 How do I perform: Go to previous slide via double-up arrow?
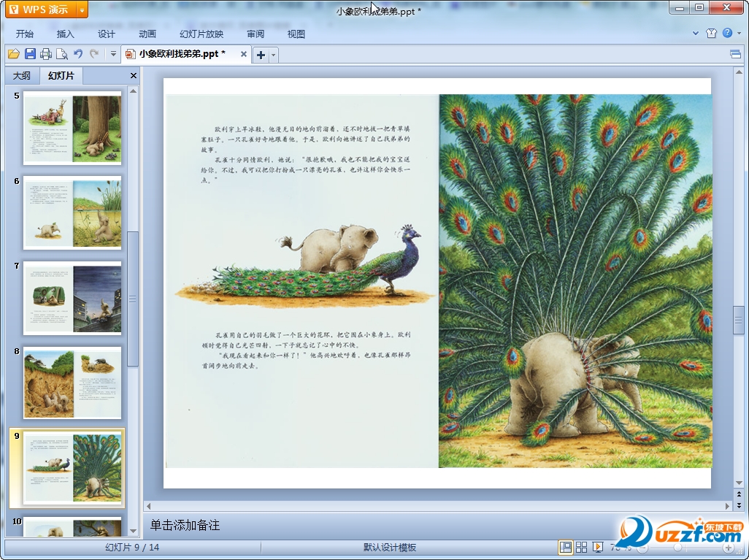739,494
